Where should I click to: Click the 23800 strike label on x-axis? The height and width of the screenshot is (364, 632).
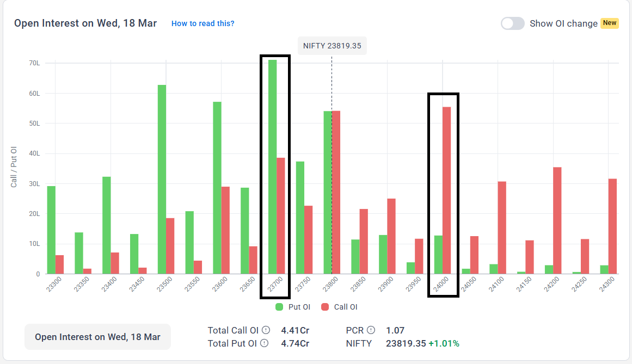pyautogui.click(x=329, y=283)
